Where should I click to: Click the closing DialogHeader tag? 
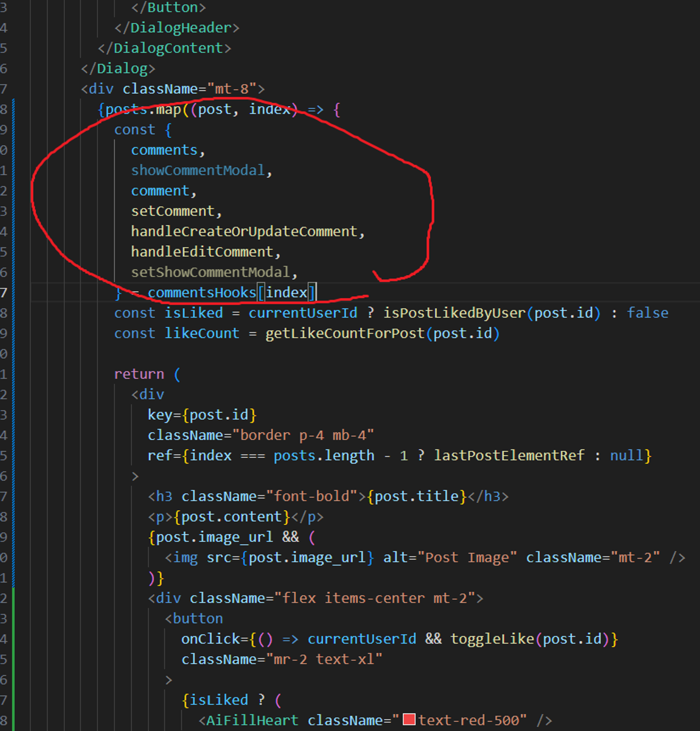pos(181,28)
